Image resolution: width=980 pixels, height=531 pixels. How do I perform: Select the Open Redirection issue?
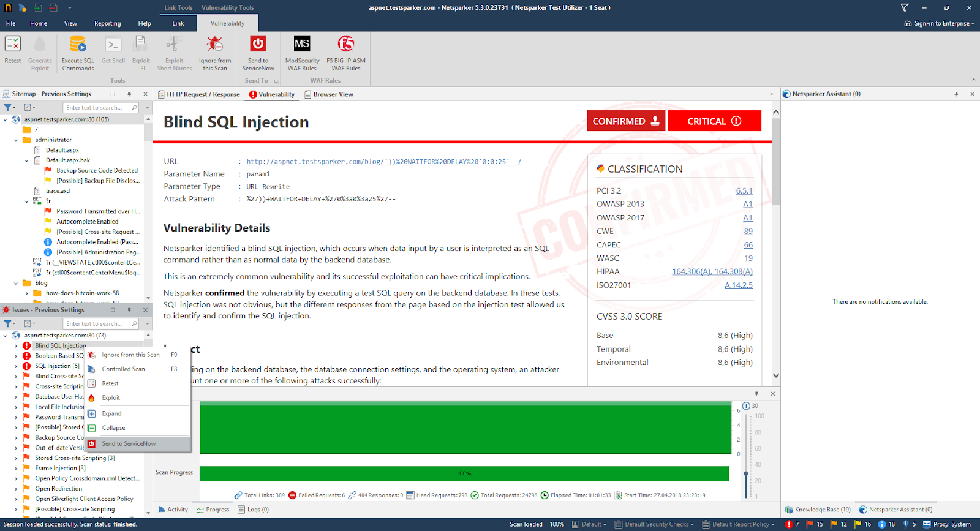click(x=59, y=489)
